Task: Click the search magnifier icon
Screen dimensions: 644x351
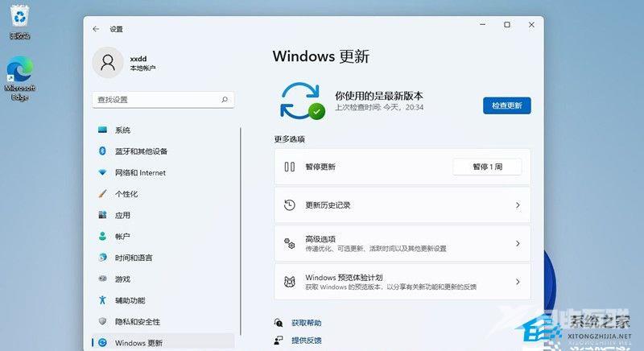Action: 225,99
